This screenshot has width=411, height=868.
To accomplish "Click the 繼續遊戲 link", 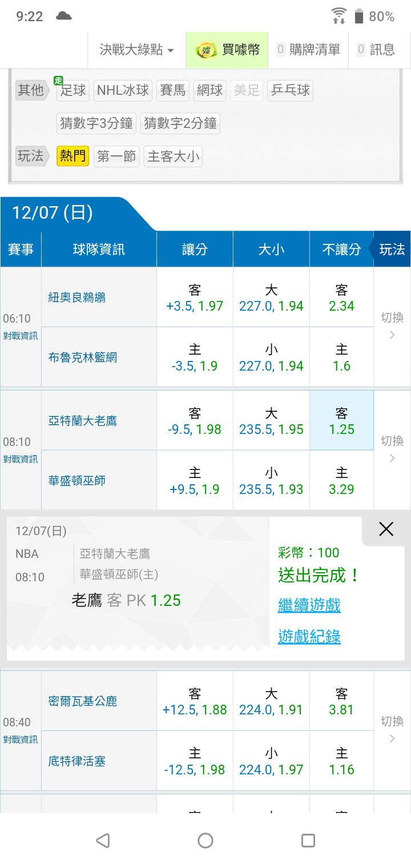I will 309,605.
